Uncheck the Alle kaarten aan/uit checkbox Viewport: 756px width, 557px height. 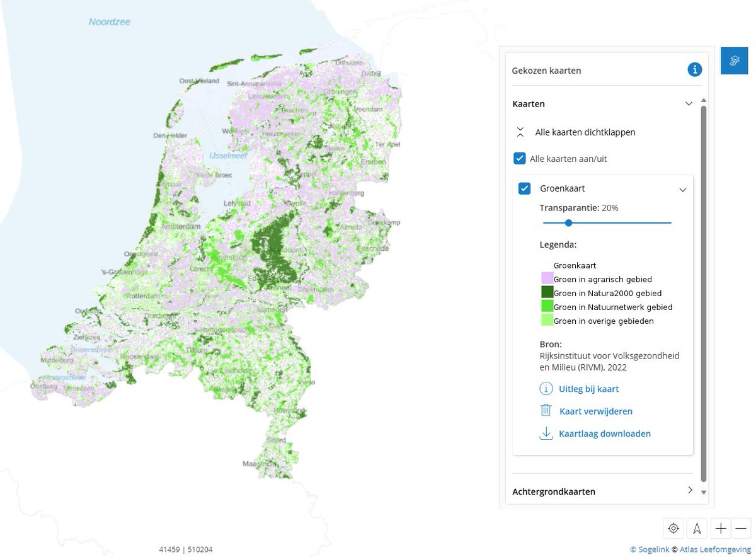[x=519, y=158]
